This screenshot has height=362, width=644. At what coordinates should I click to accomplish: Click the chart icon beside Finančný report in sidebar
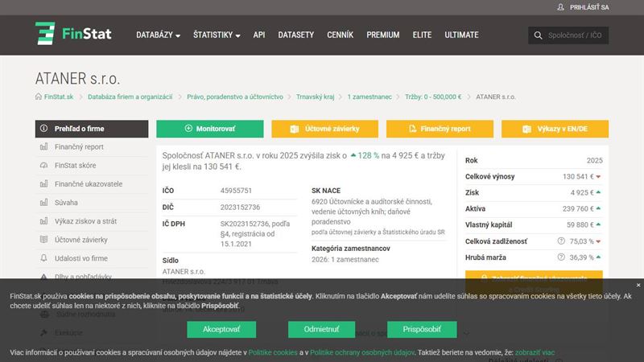tap(44, 146)
